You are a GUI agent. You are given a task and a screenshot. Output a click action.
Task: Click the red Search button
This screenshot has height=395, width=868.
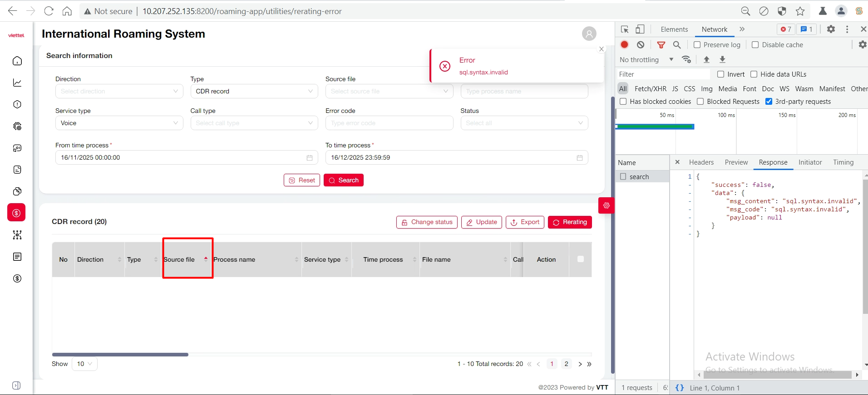[343, 180]
